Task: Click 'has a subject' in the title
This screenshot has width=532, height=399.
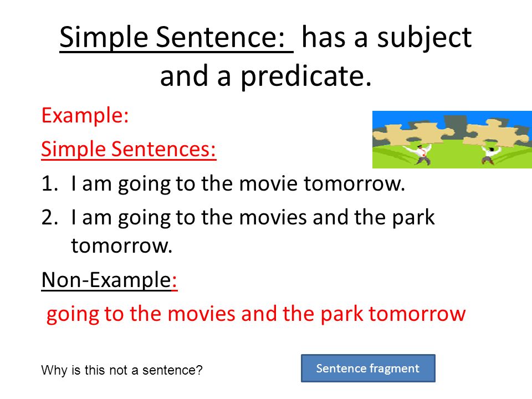Action: 386,37
